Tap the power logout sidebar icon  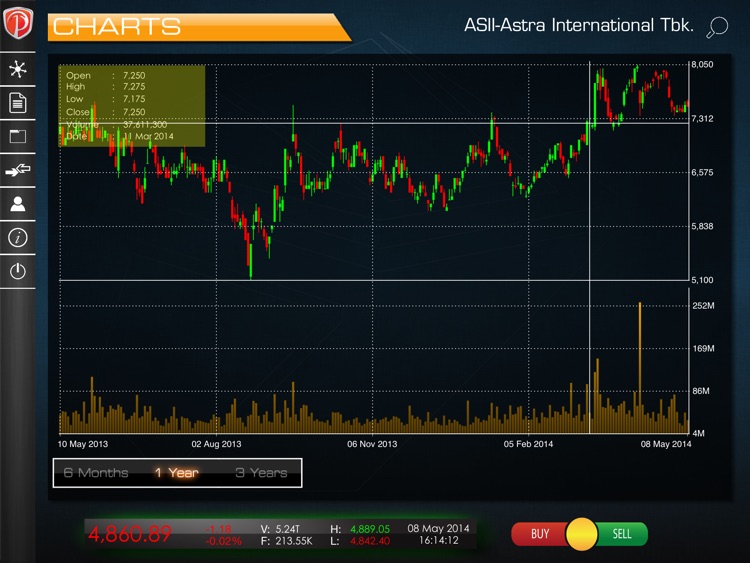(x=18, y=271)
